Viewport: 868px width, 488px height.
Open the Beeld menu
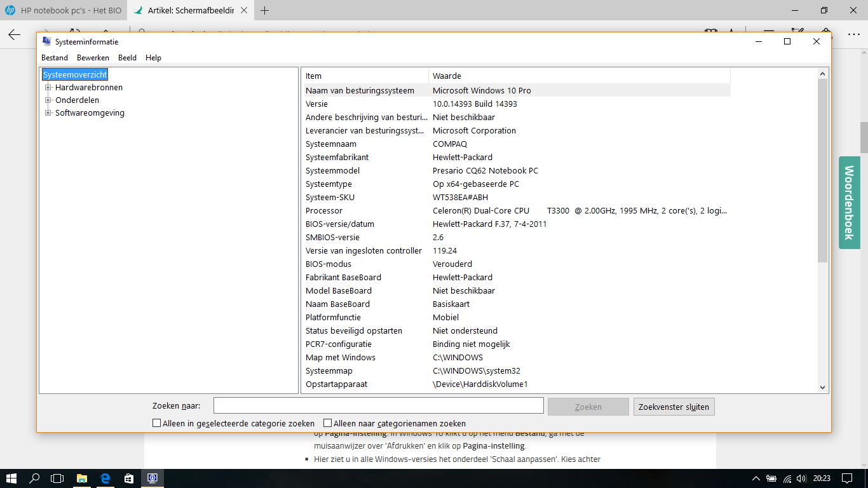click(x=127, y=57)
